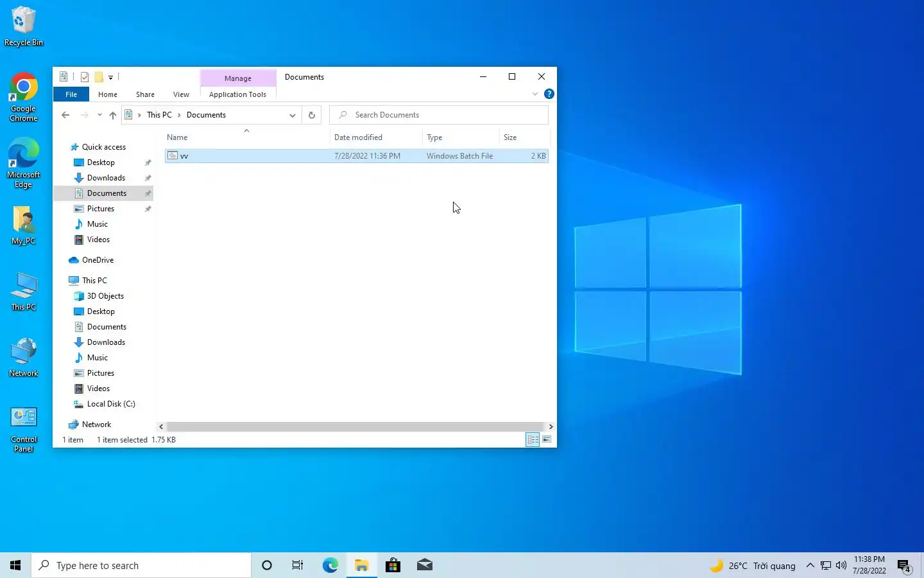Open the volume control in the system tray
The height and width of the screenshot is (578, 924).
[841, 566]
